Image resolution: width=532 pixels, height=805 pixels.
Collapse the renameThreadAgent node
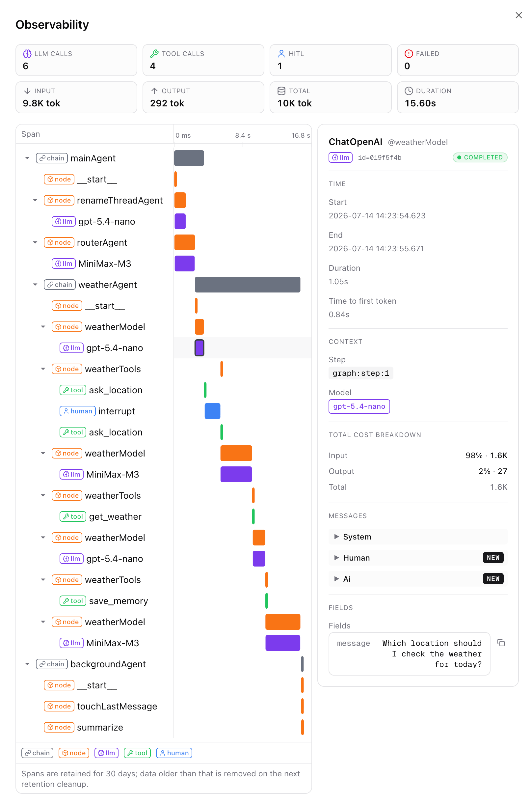[35, 200]
